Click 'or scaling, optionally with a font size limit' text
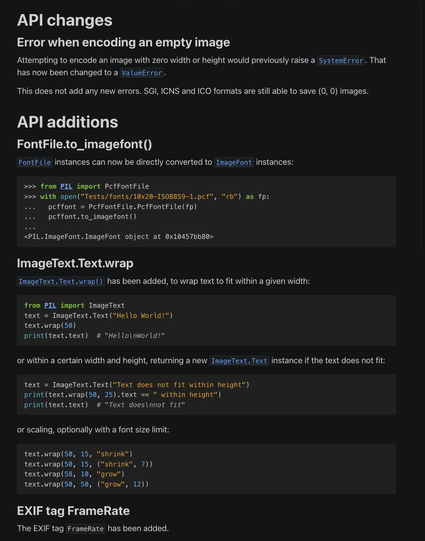The image size is (425, 541). coord(93,430)
